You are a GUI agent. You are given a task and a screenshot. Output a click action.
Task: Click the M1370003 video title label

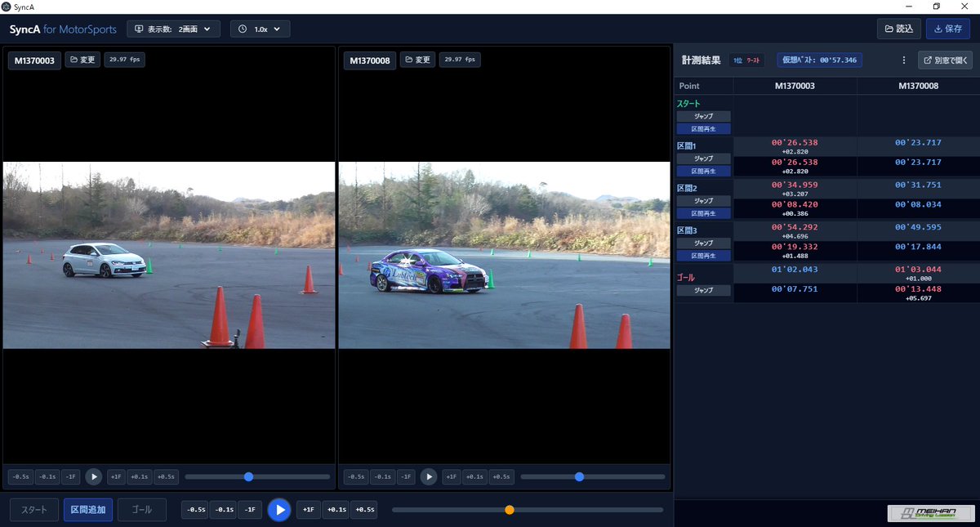coord(34,60)
